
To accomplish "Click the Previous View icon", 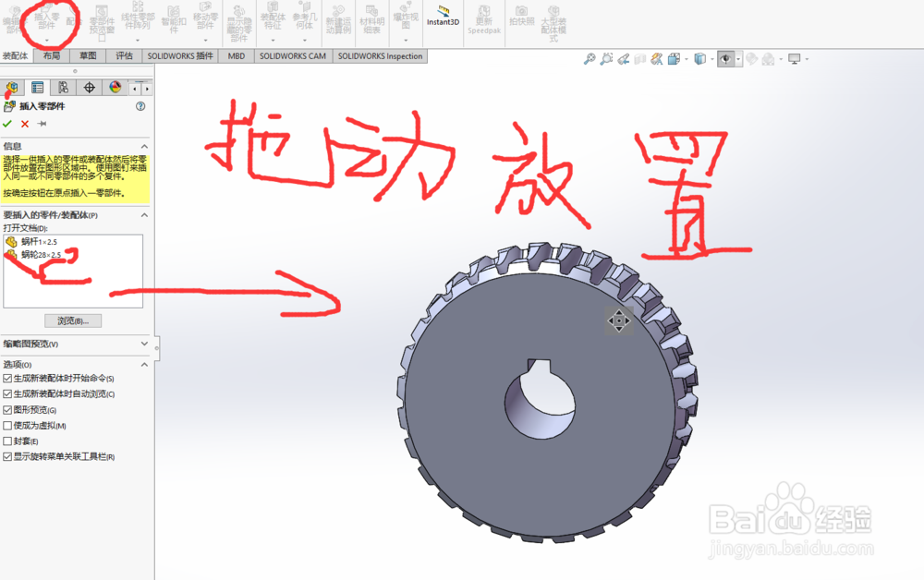I will (624, 59).
